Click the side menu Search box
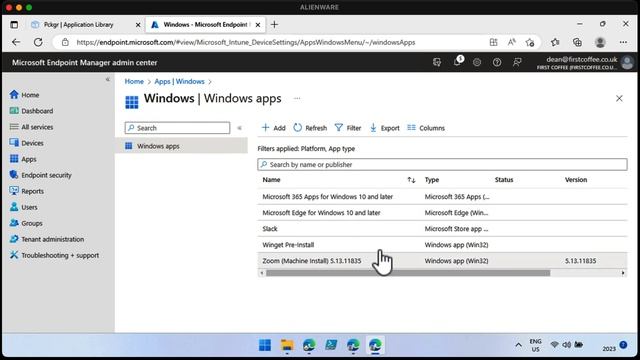This screenshot has height=360, width=640. [177, 128]
